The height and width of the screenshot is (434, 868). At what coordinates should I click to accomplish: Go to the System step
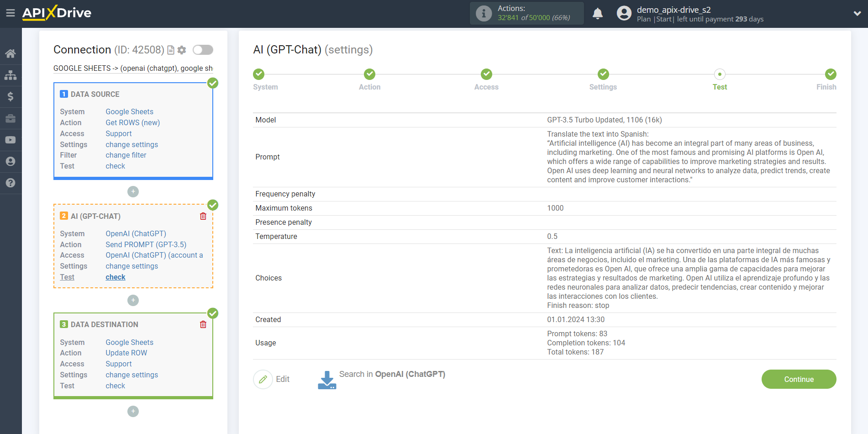(259, 74)
